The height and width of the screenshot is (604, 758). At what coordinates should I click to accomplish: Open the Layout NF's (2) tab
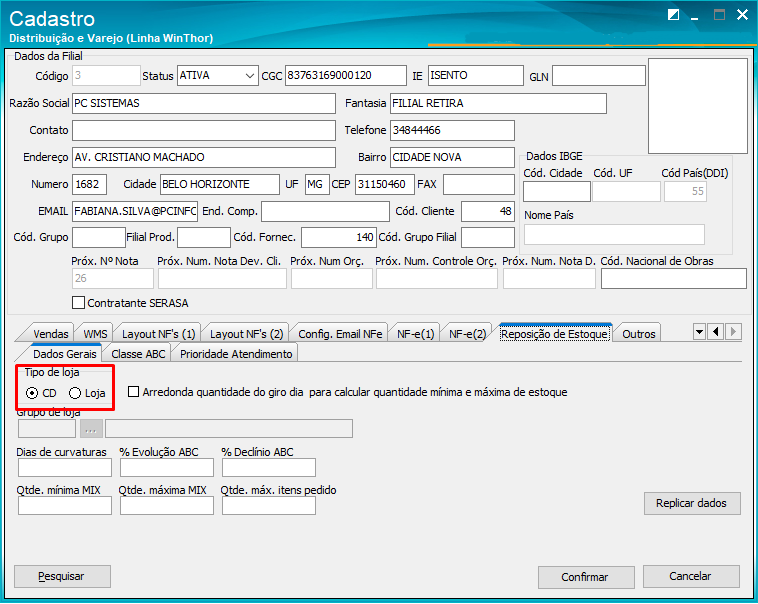(247, 334)
